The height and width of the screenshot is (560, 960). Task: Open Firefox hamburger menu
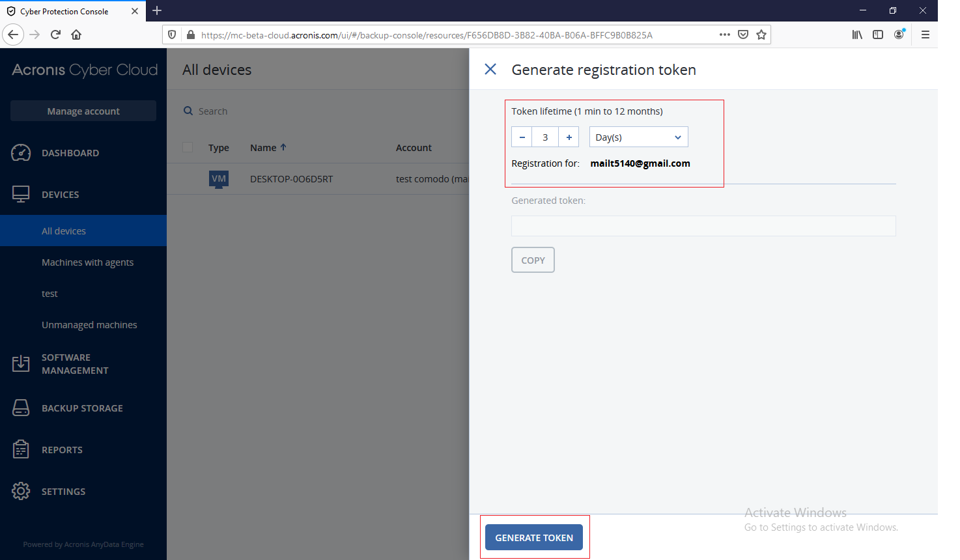point(925,35)
